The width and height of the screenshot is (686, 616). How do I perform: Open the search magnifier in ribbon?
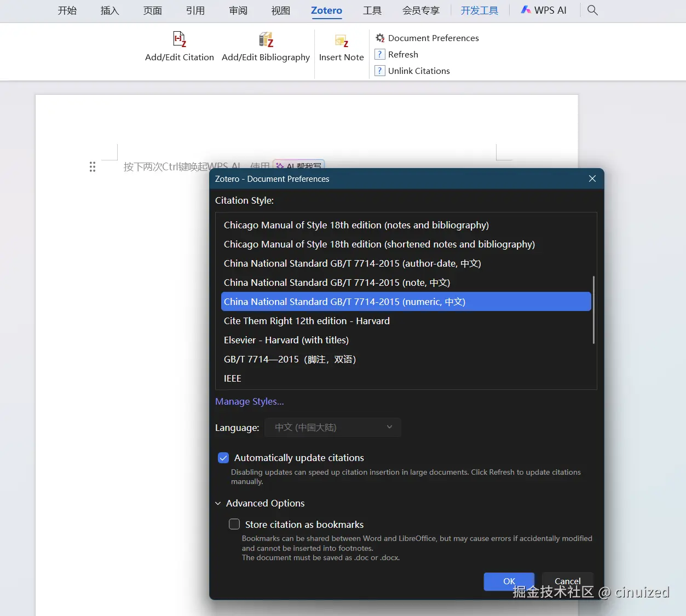tap(592, 10)
